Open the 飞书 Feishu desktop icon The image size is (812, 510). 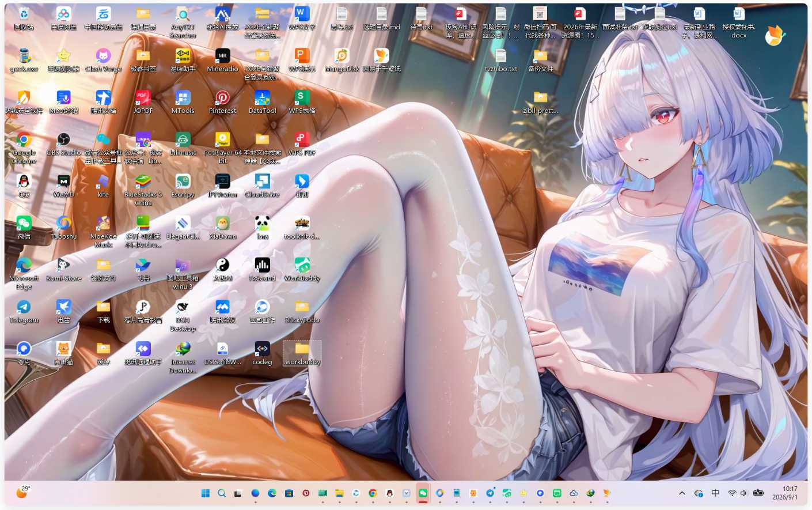143,270
